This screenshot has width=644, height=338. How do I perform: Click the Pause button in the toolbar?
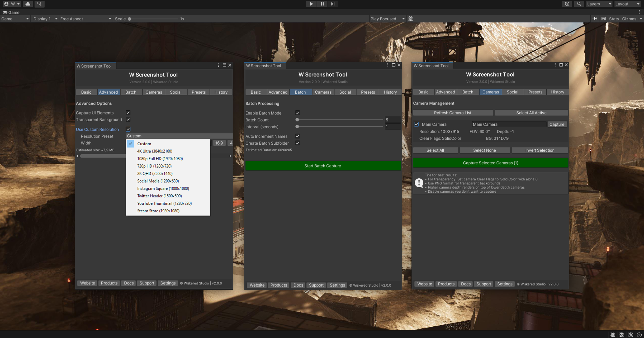click(x=322, y=4)
